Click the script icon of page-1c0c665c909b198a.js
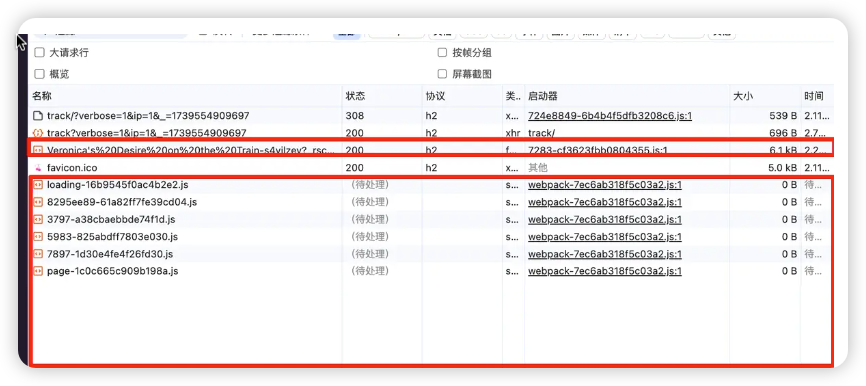Viewport: 866px width, 386px height. tap(38, 271)
